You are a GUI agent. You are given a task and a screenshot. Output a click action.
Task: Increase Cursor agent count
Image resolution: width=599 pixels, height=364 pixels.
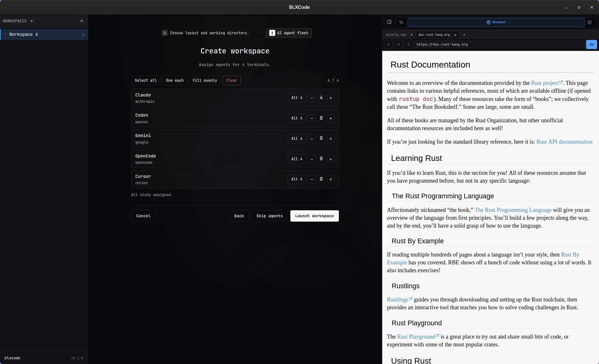click(331, 179)
